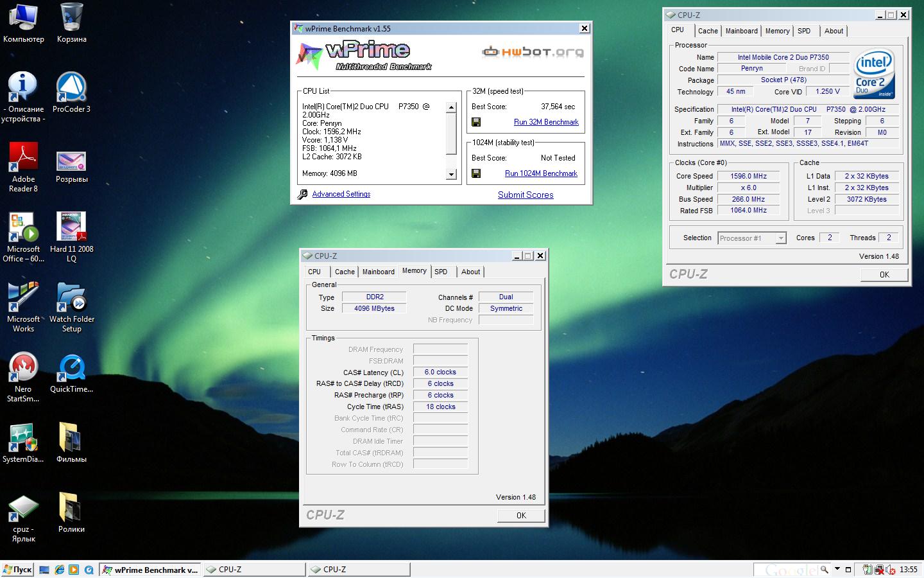Launch Internet Explorer from quick launch
Image resolution: width=924 pixels, height=578 pixels.
pos(60,570)
